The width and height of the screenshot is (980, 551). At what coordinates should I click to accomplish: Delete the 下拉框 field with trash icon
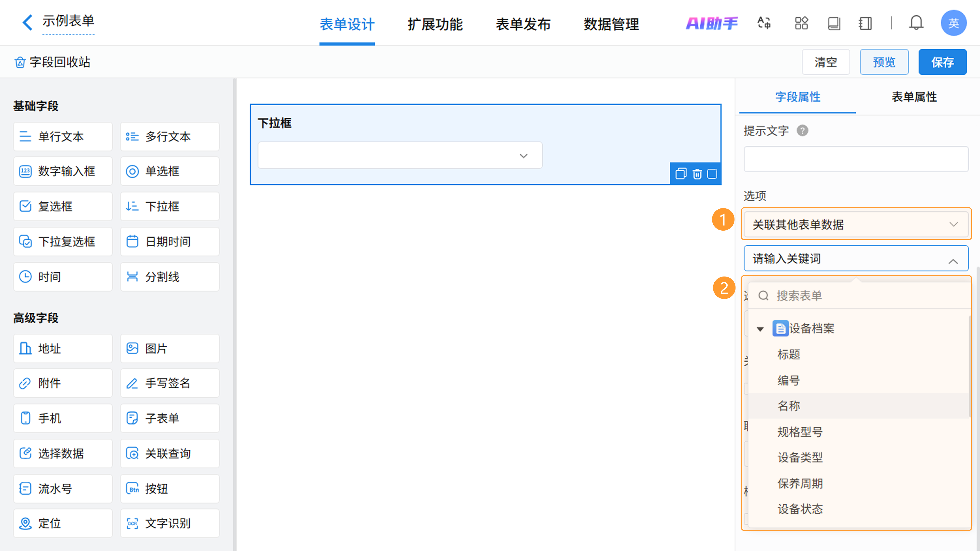pyautogui.click(x=697, y=174)
